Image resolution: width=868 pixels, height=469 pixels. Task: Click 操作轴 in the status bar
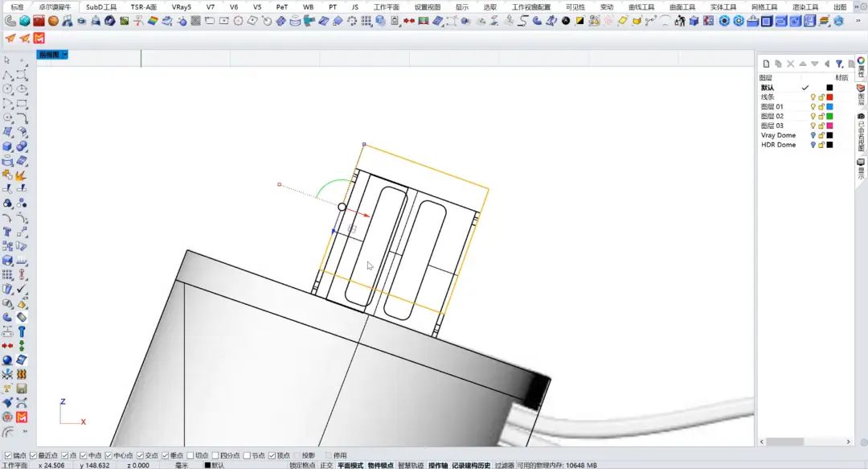coord(437,465)
